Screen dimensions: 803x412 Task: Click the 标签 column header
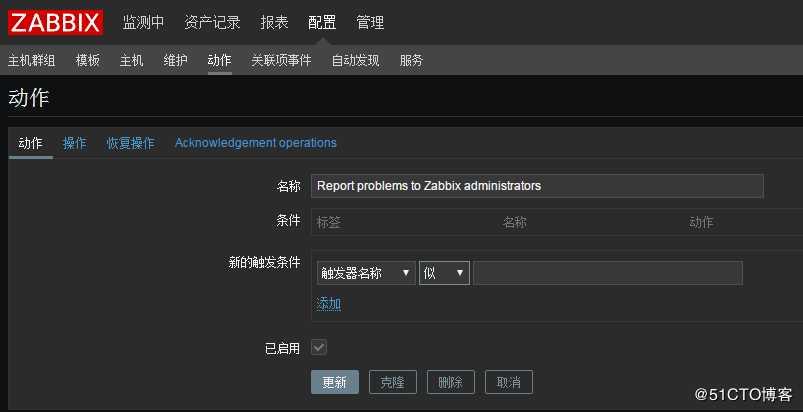click(x=329, y=223)
